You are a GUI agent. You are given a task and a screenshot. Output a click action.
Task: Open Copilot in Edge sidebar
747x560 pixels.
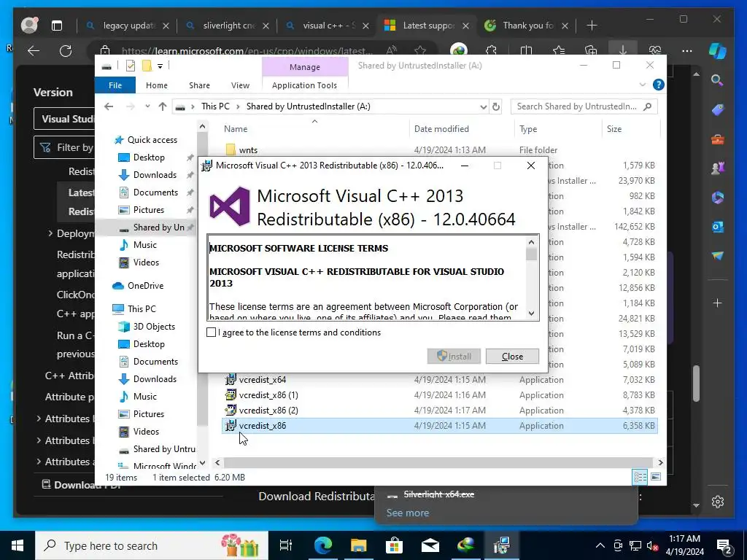[718, 51]
